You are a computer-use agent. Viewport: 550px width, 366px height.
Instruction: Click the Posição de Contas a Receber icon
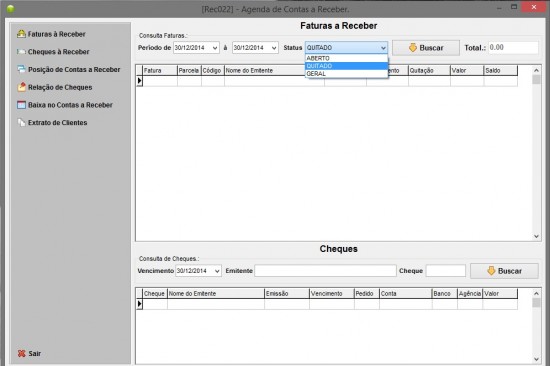[x=21, y=69]
